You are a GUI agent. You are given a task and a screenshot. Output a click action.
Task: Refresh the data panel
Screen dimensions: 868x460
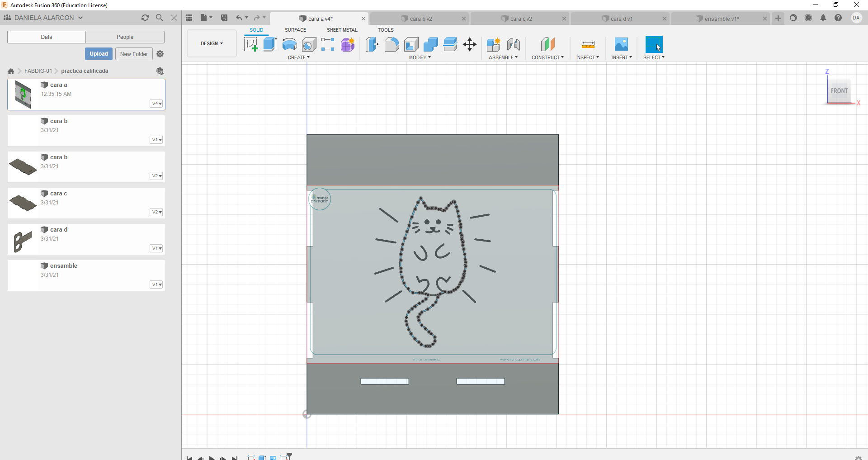tap(145, 18)
